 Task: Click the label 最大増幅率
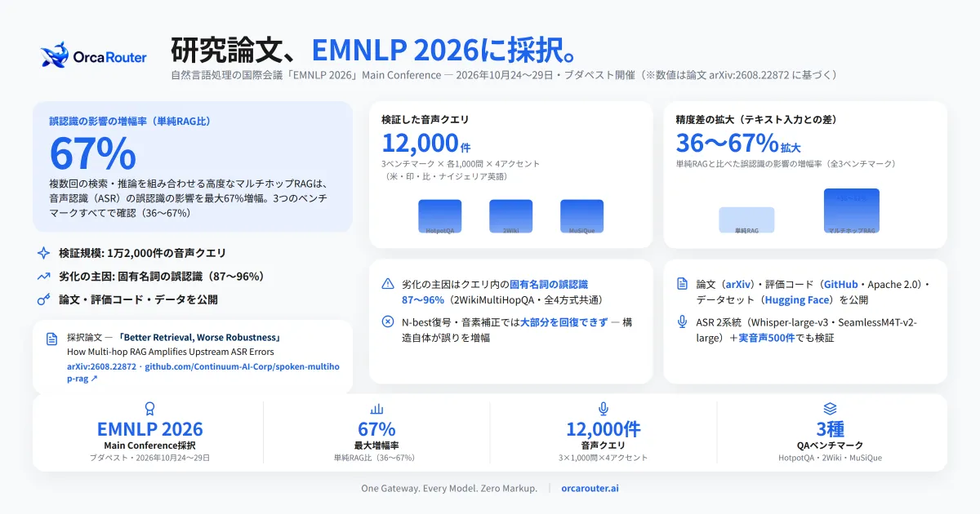pyautogui.click(x=376, y=445)
